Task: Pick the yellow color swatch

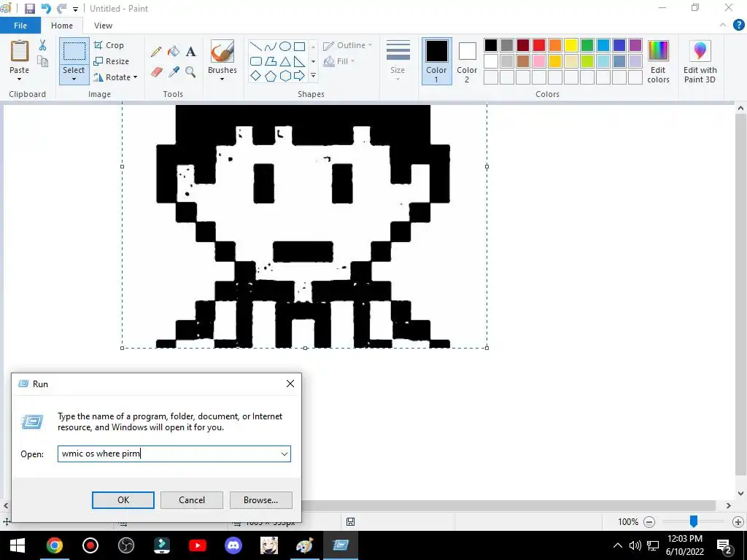Action: coord(570,45)
